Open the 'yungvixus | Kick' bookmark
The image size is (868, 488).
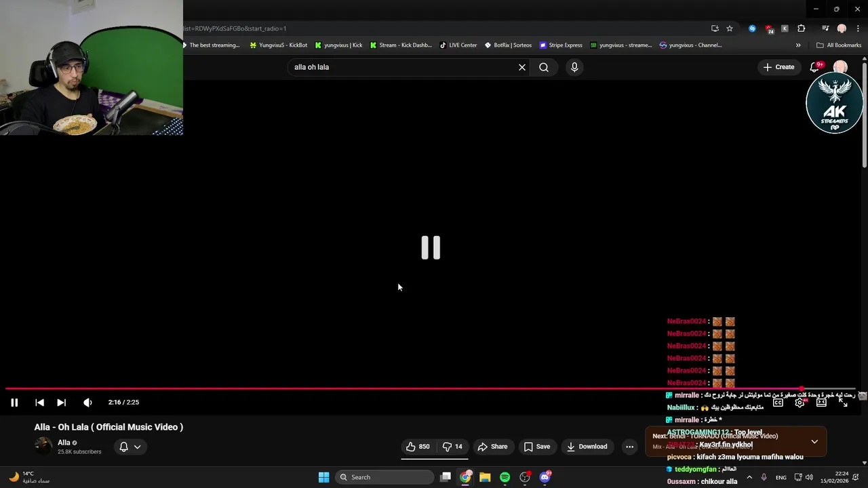338,45
